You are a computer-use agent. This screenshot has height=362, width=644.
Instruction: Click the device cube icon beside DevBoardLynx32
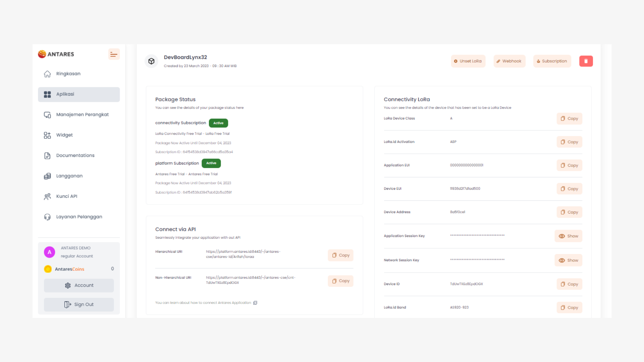click(151, 61)
